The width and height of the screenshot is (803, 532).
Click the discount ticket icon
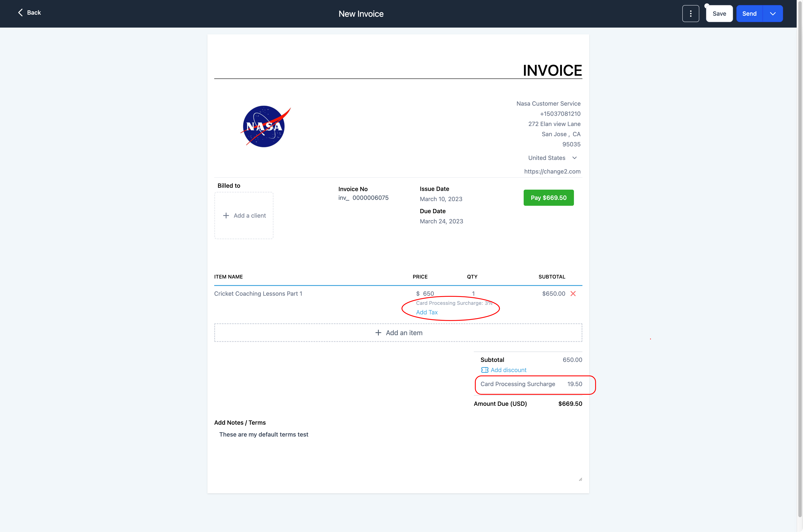click(484, 370)
